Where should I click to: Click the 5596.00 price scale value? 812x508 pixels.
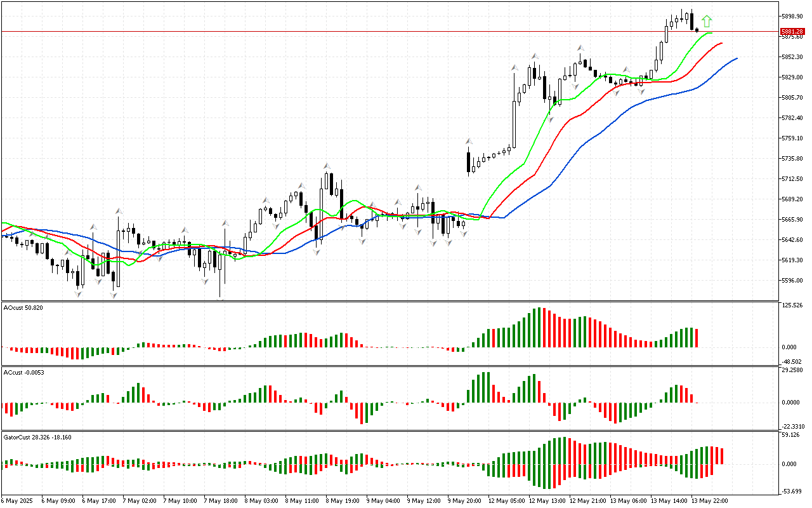[792, 281]
